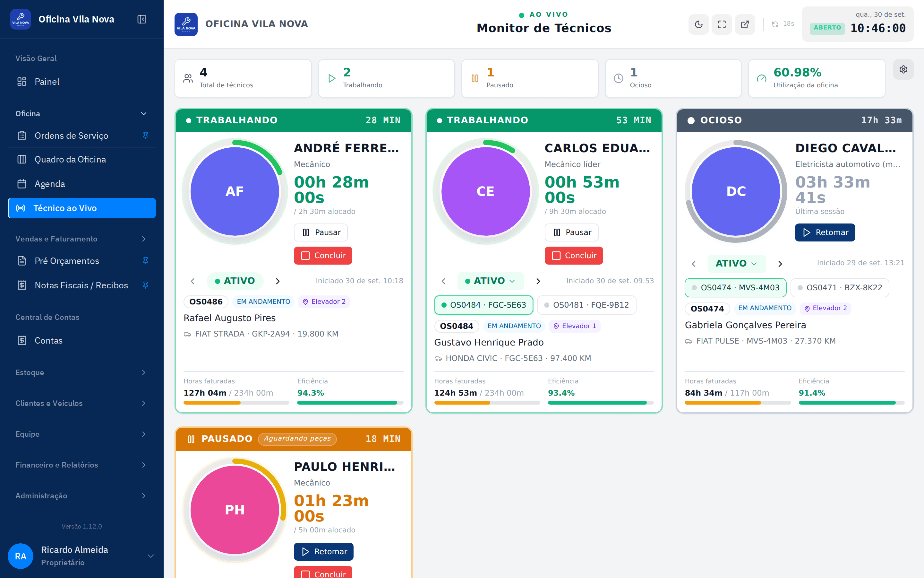Open monitor in new window icon
This screenshot has width=924, height=578.
pyautogui.click(x=745, y=24)
